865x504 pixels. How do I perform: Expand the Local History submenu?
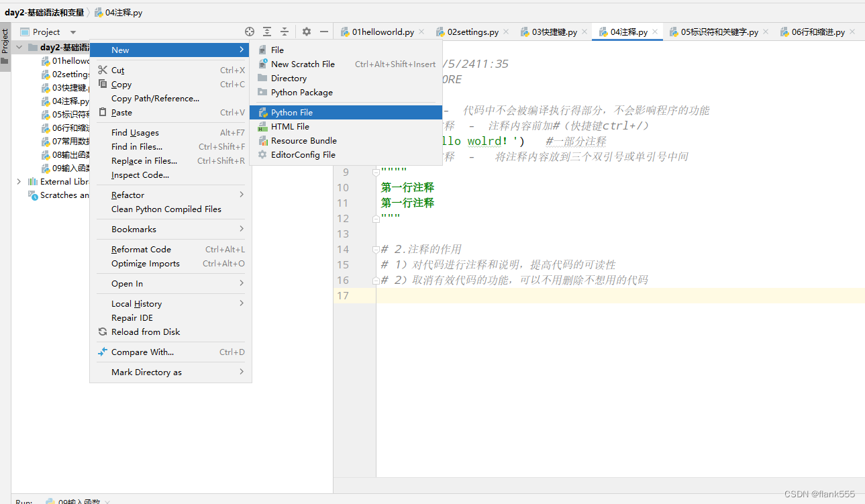170,303
